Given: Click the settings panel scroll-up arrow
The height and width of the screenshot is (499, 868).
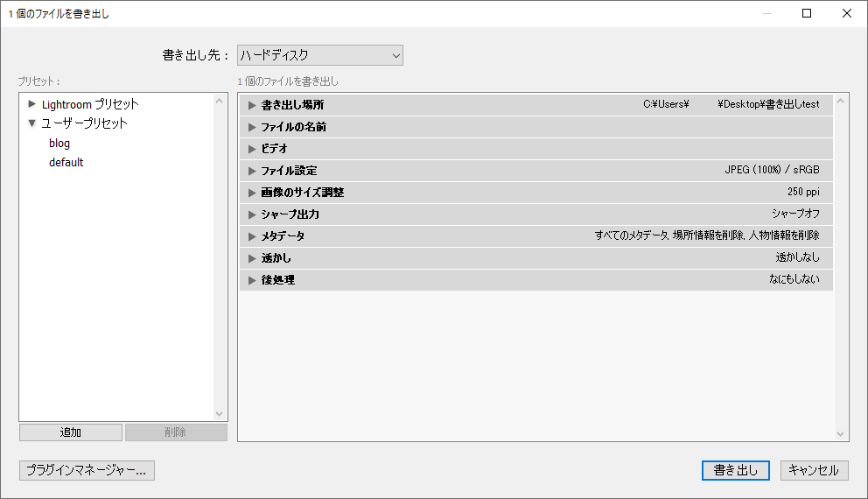Looking at the screenshot, I should (840, 101).
